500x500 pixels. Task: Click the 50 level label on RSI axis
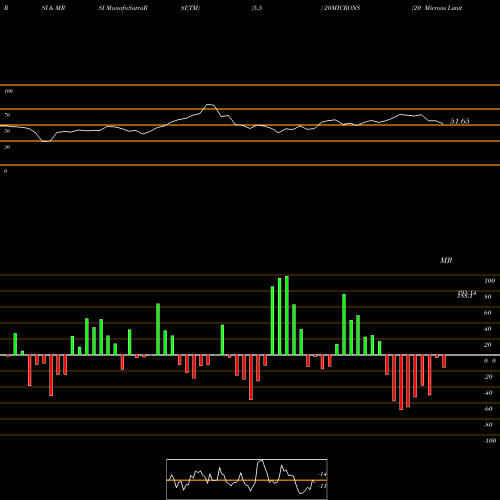click(7, 131)
